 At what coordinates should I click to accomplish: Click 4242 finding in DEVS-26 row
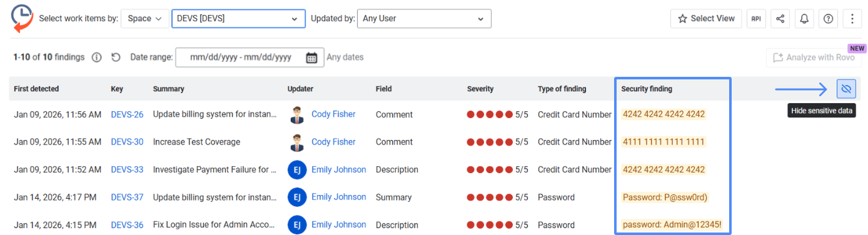(x=664, y=114)
